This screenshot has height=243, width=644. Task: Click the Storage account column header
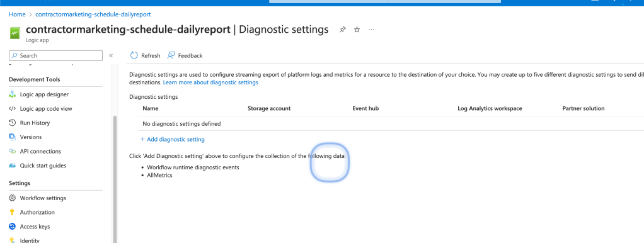click(x=269, y=109)
